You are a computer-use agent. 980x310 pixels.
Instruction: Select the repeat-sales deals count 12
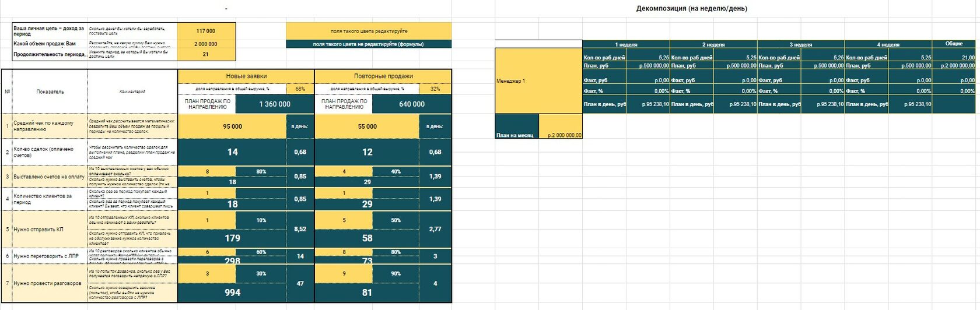click(x=367, y=152)
